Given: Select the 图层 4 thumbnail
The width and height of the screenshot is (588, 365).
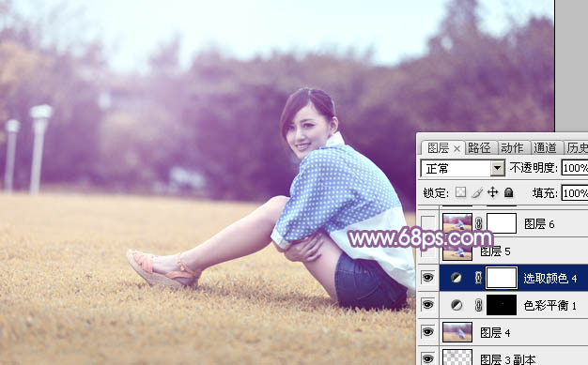Looking at the screenshot, I should (x=457, y=332).
